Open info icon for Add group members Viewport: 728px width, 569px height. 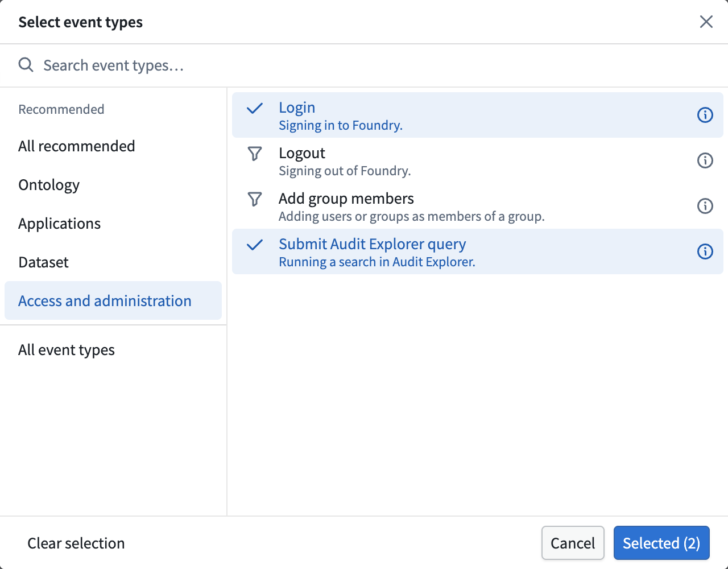click(x=705, y=206)
